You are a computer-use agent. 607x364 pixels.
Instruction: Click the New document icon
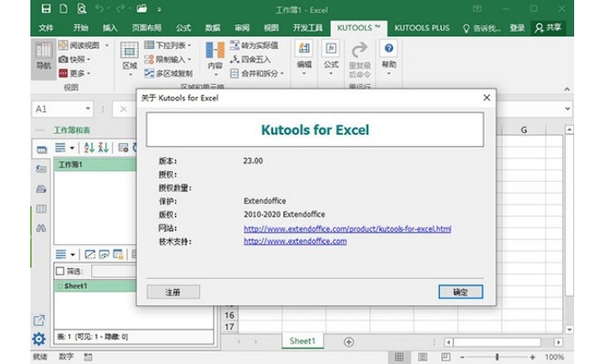pos(63,8)
